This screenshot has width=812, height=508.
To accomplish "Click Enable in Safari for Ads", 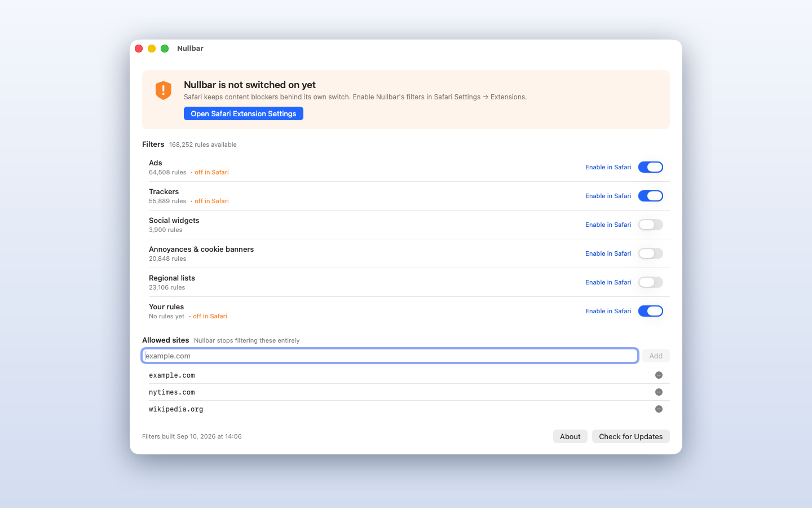I will (608, 167).
